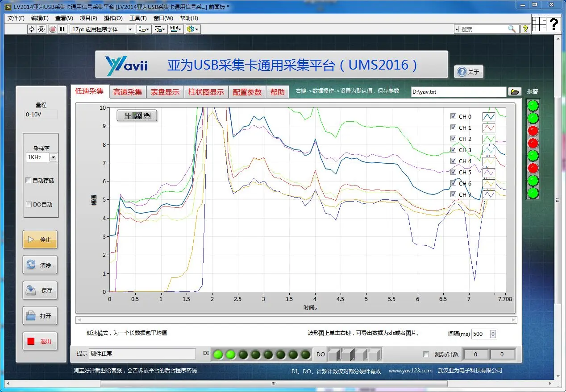Click the CH 1 red plot line swatch
Image resolution: width=566 pixels, height=392 pixels.
coord(489,128)
